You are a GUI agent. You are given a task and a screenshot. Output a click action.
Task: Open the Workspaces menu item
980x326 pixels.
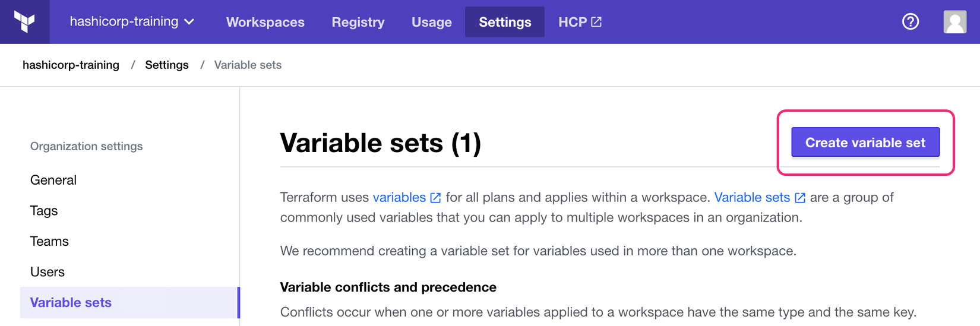tap(265, 22)
